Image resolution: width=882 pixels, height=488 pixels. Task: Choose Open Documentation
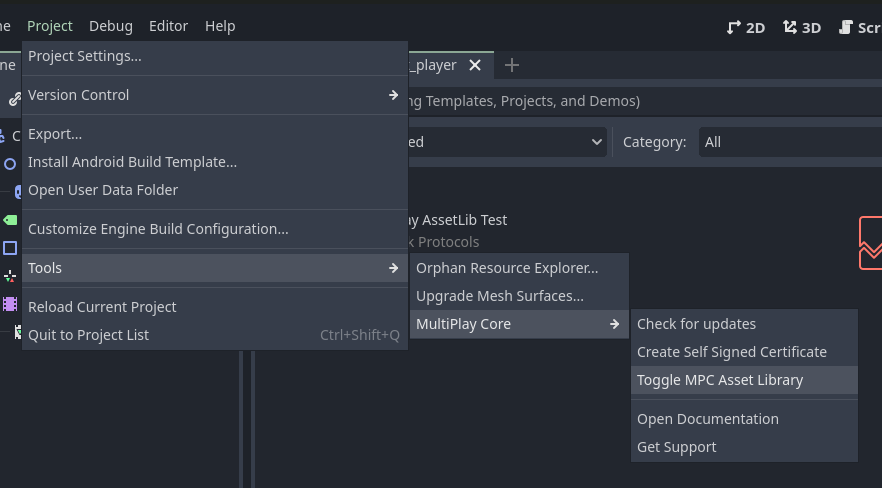click(x=745, y=419)
